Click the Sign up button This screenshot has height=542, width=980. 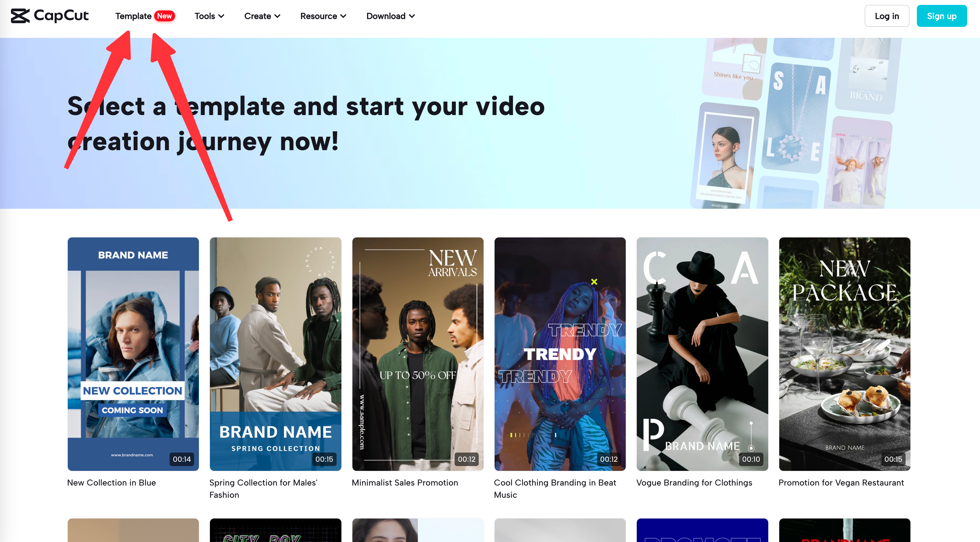click(942, 16)
